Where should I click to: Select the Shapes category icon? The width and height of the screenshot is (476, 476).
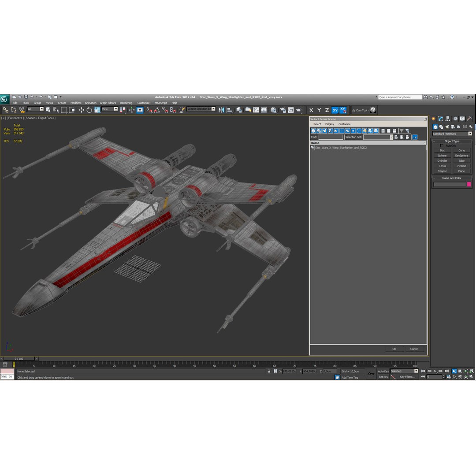pyautogui.click(x=441, y=127)
